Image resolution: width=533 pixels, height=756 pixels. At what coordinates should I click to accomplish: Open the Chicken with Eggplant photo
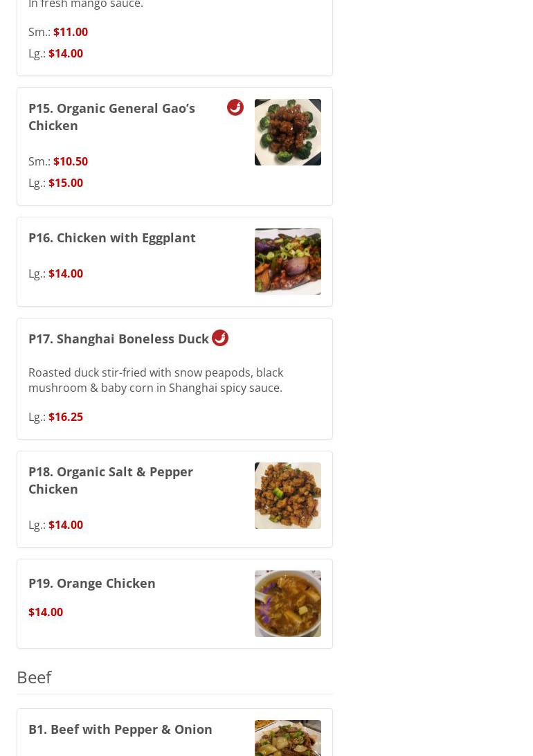(287, 262)
